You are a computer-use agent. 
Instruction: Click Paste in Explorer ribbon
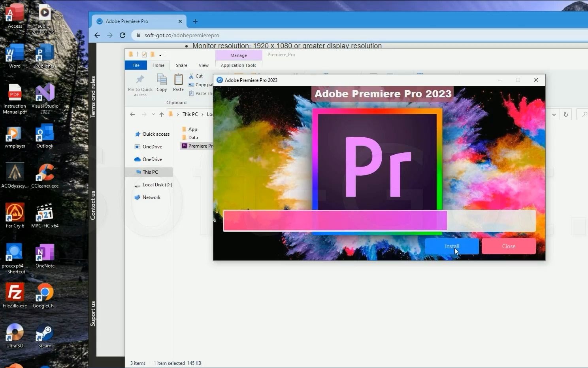tap(178, 83)
